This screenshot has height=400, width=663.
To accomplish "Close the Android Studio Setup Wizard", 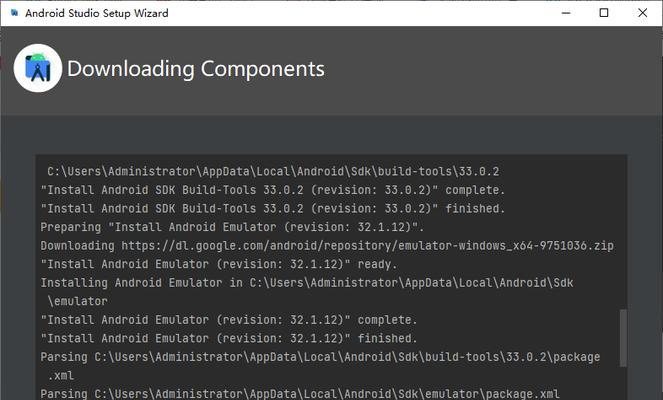I will tap(642, 13).
